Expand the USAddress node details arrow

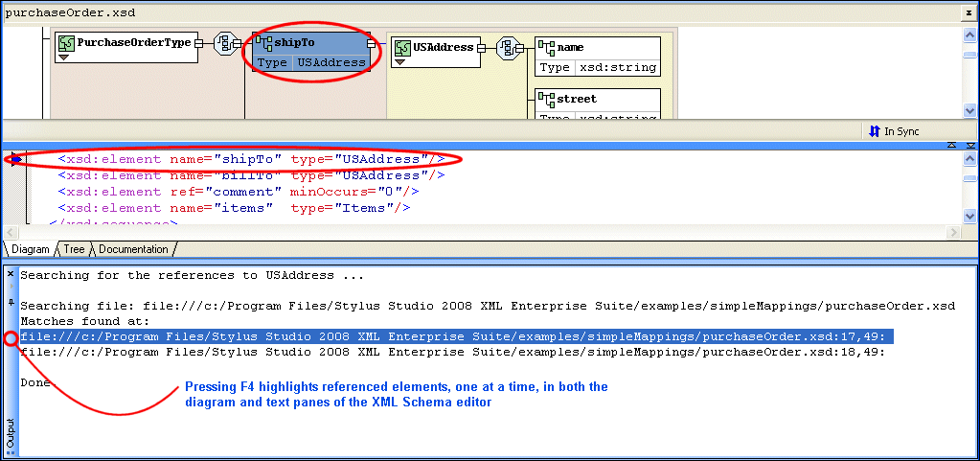[x=399, y=62]
